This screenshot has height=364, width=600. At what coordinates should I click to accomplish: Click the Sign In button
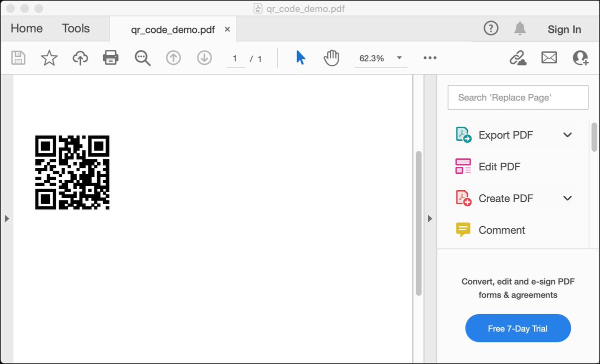point(564,29)
